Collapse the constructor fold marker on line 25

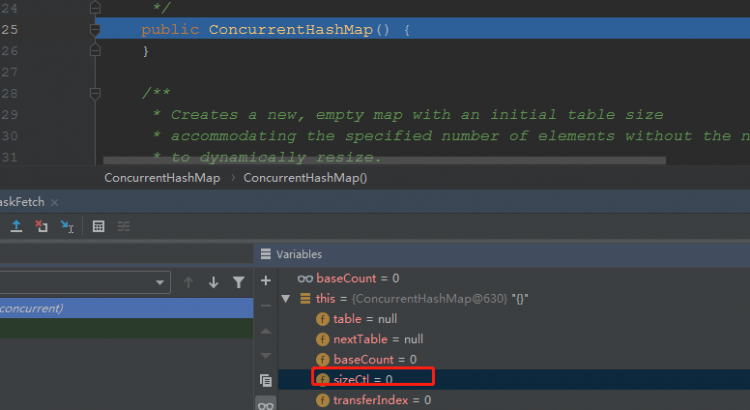(96, 30)
